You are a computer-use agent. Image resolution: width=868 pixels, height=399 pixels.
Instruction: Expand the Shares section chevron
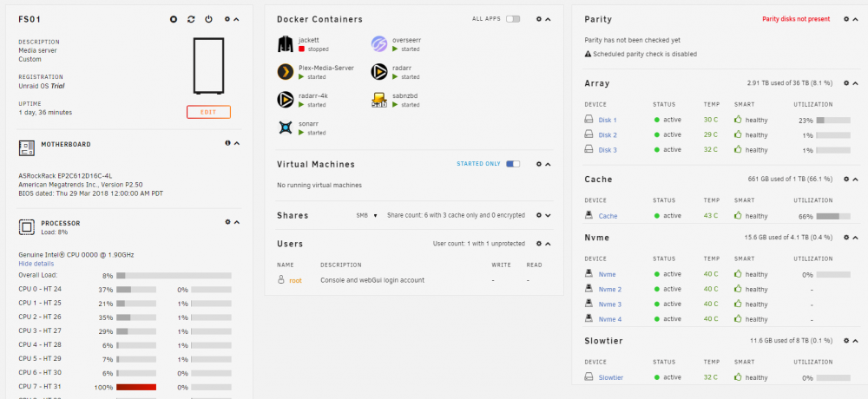(548, 215)
